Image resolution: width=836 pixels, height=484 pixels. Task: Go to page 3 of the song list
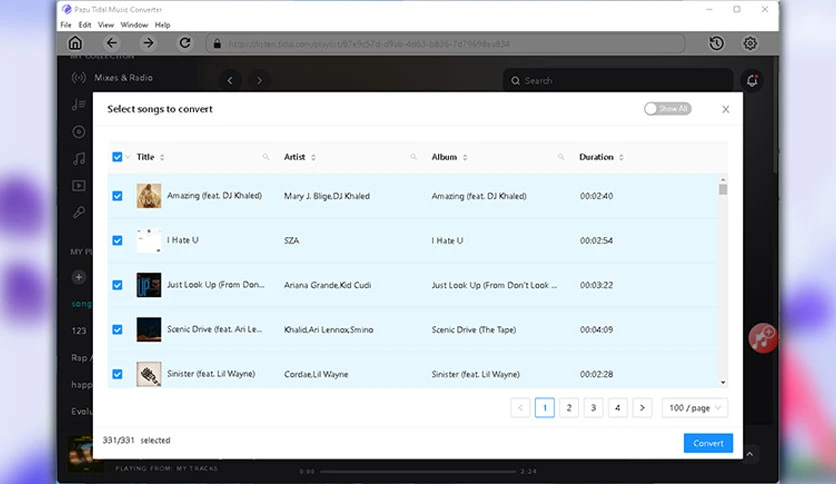point(593,408)
